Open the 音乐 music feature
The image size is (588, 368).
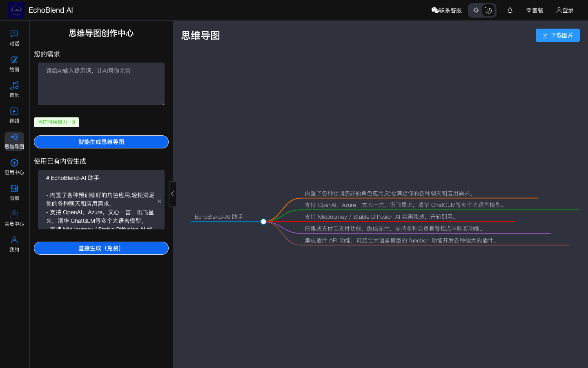[x=14, y=89]
